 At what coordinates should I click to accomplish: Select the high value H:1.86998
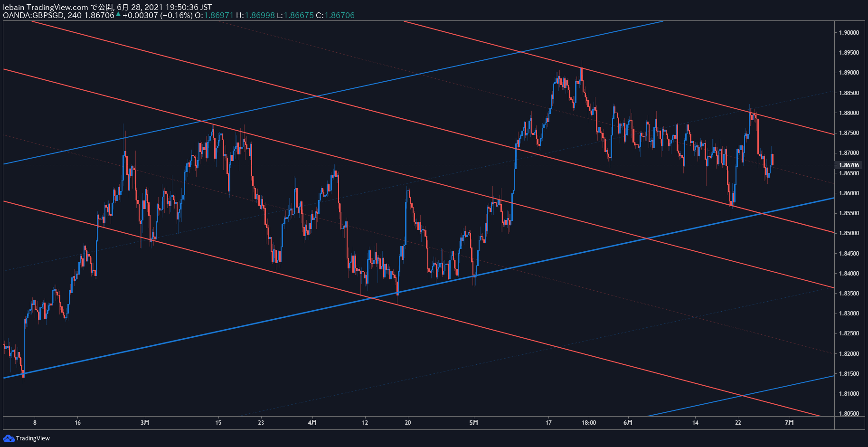point(255,15)
